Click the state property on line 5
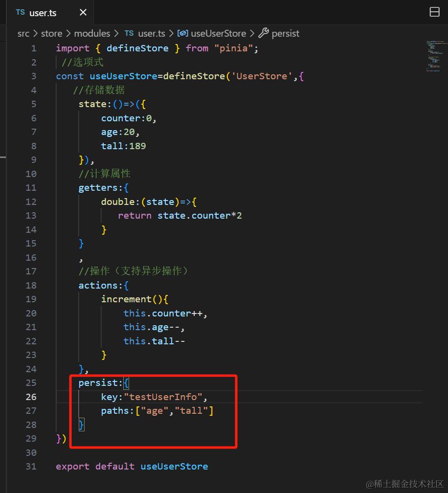The image size is (448, 493). coord(93,104)
